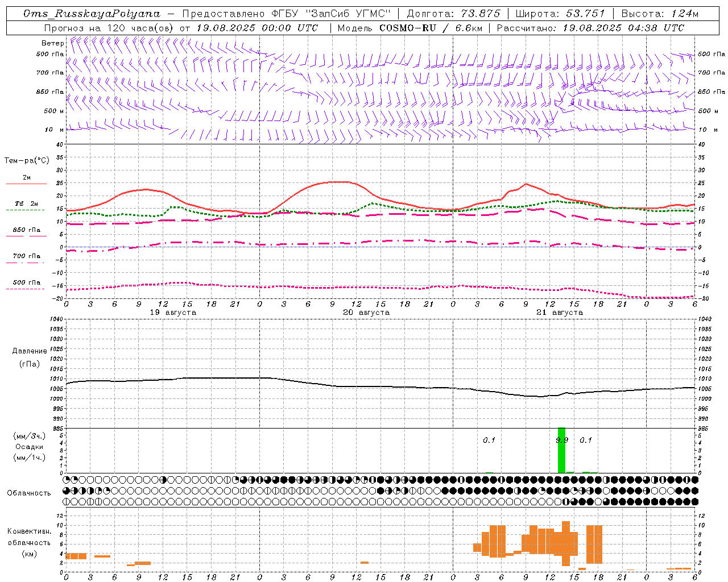
Task: Click the tall green precipitation bar
Action: [561, 450]
